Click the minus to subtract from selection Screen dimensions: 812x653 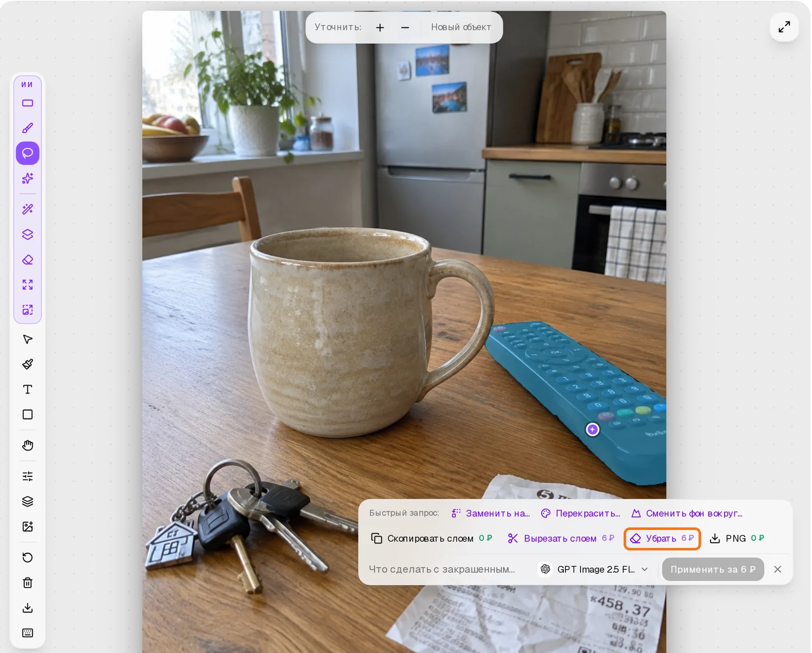pos(405,27)
